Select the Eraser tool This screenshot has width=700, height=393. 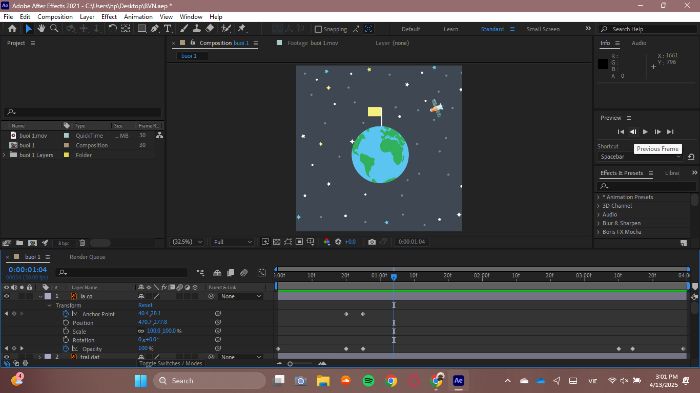click(x=210, y=29)
